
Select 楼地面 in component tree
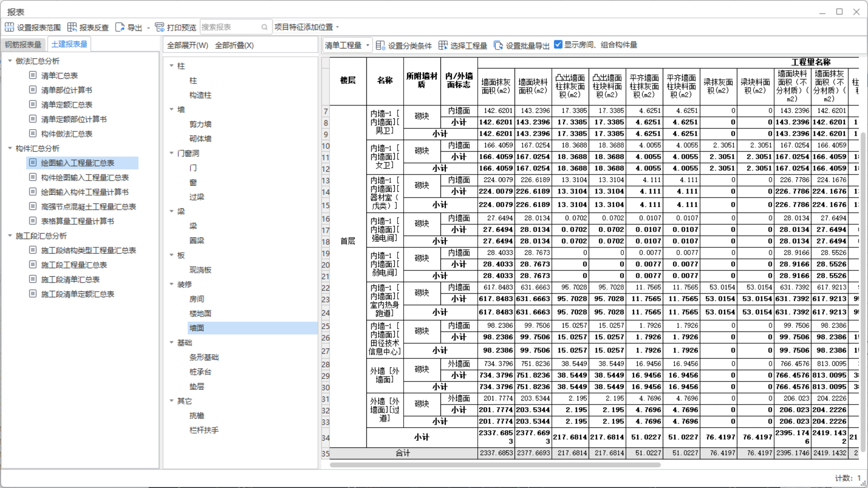point(200,313)
